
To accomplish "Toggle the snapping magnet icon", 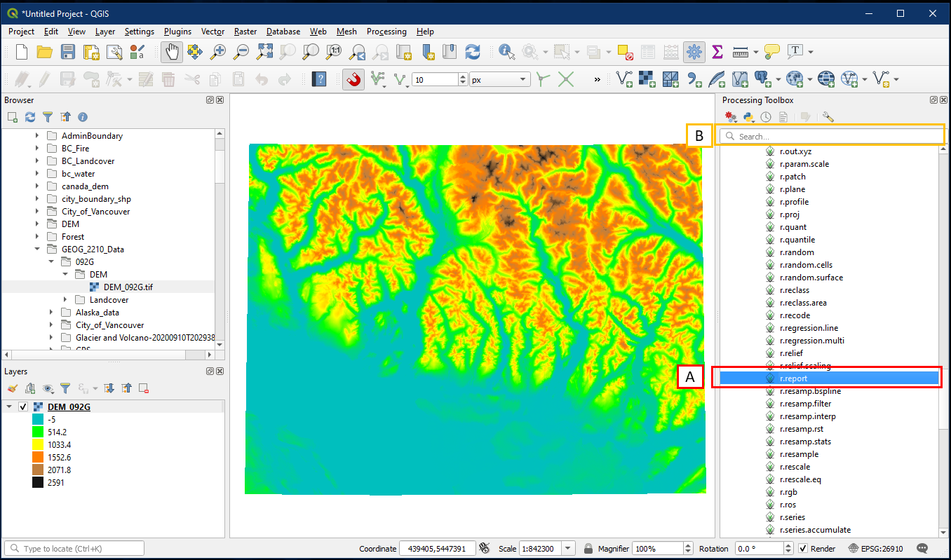I will (x=353, y=80).
